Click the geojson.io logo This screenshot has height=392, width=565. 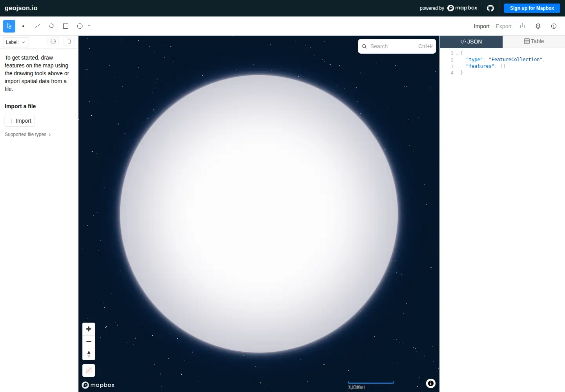(21, 8)
